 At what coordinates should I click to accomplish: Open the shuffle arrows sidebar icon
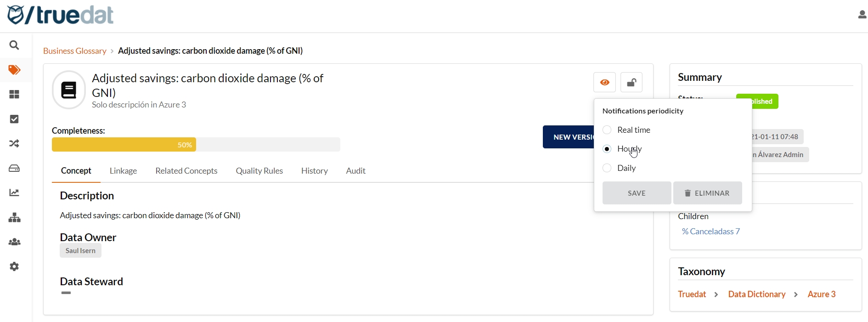(14, 144)
